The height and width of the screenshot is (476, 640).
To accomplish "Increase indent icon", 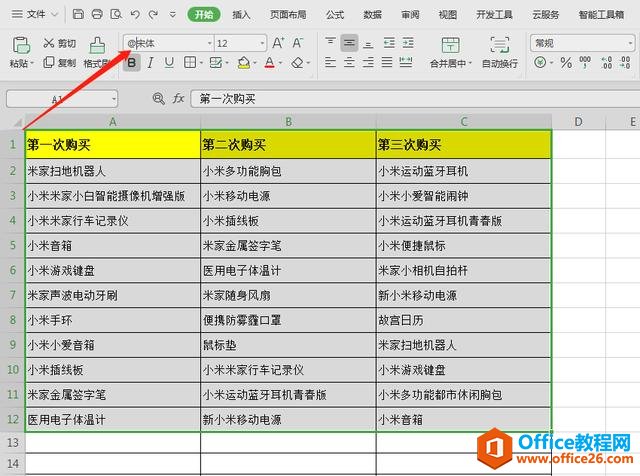I will coord(408,43).
